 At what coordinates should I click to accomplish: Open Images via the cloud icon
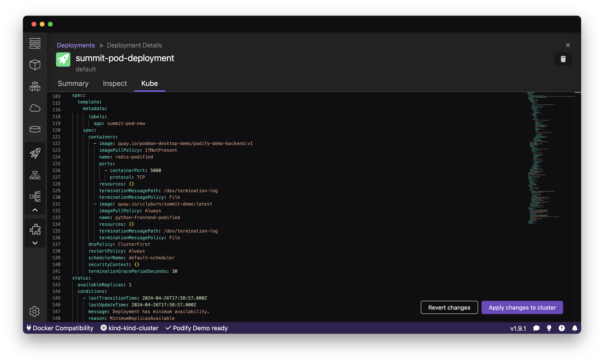click(x=35, y=108)
